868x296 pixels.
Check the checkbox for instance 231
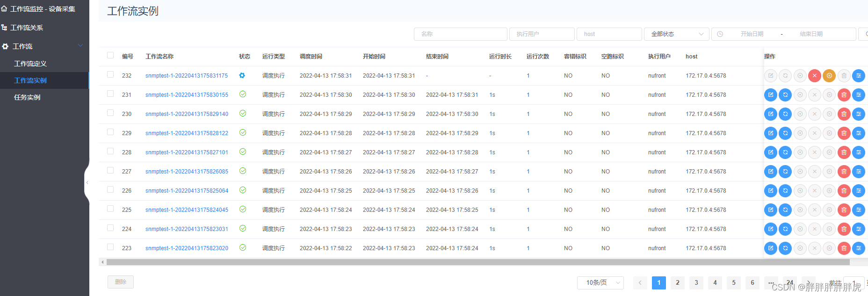[110, 94]
